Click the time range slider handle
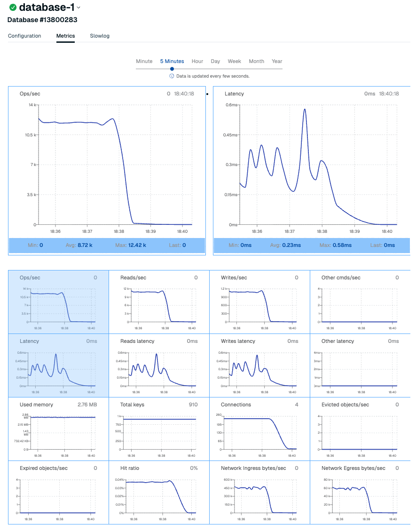 click(172, 69)
